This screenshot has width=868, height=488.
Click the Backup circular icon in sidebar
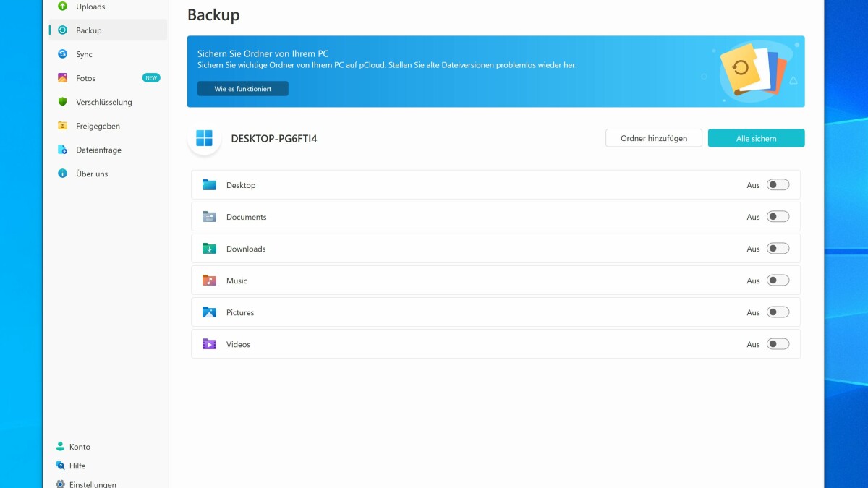(x=62, y=30)
